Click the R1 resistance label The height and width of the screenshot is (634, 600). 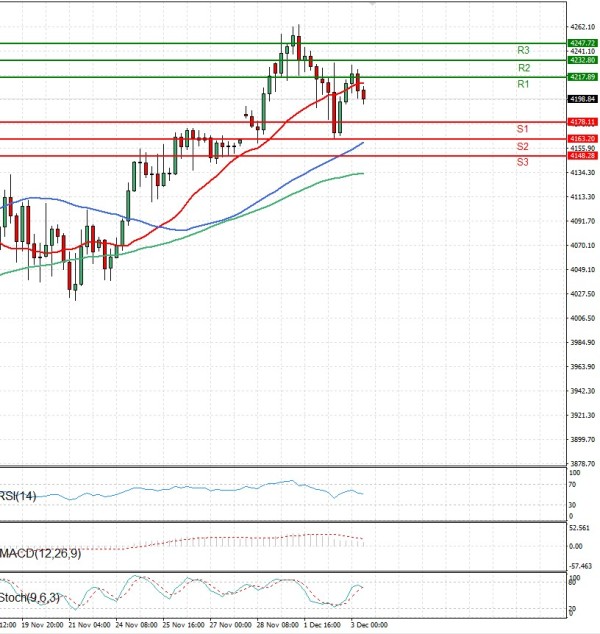[x=523, y=85]
